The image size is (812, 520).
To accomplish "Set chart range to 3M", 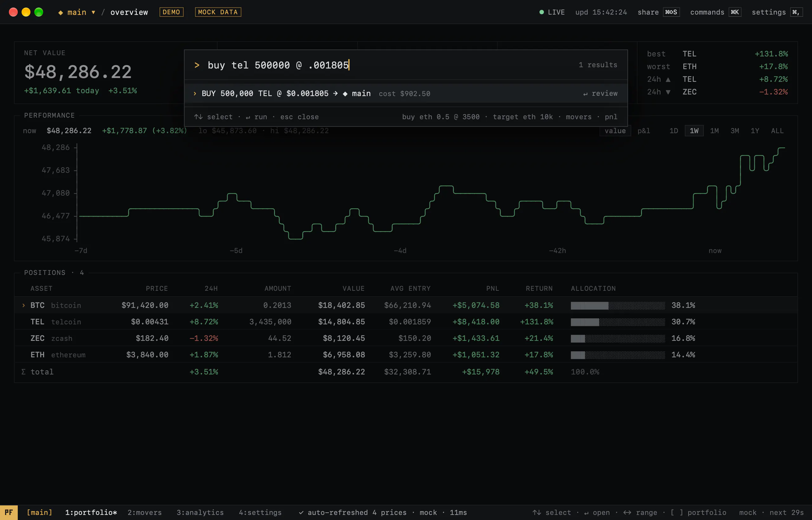I will tap(735, 131).
